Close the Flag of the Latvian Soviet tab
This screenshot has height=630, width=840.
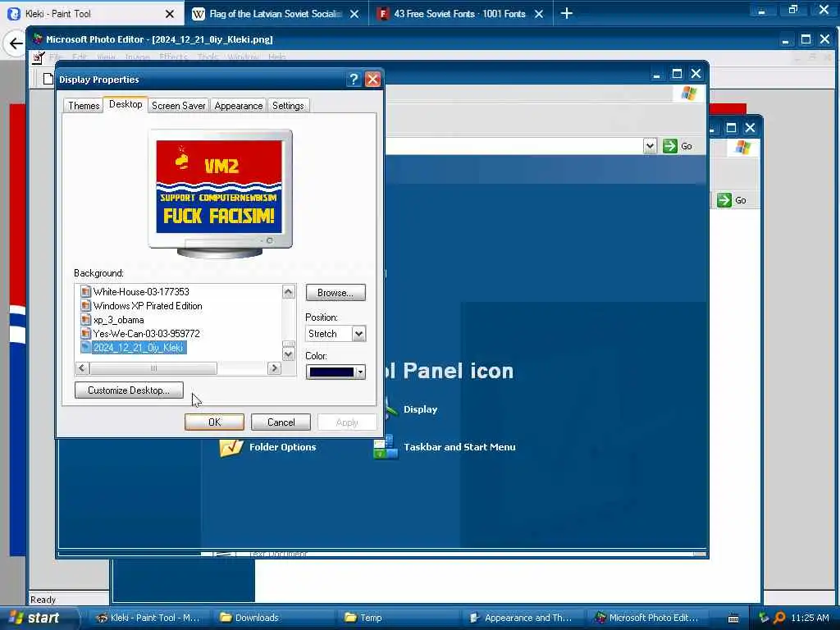click(x=354, y=14)
